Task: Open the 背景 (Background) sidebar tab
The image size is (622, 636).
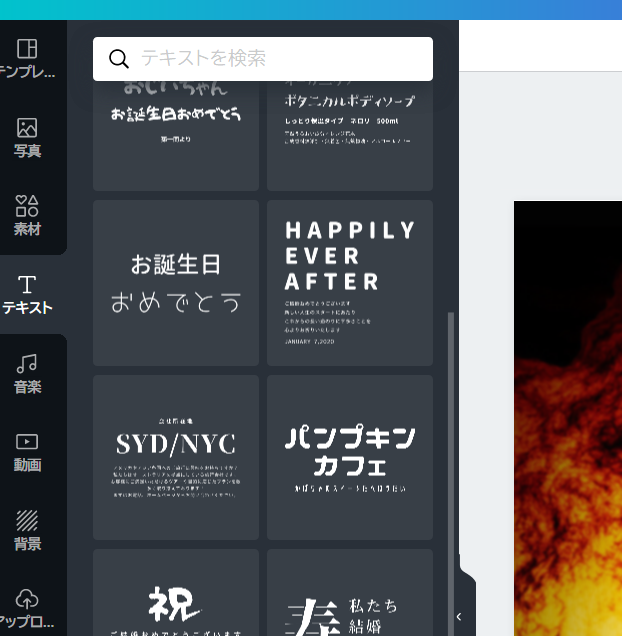Action: coord(27,531)
